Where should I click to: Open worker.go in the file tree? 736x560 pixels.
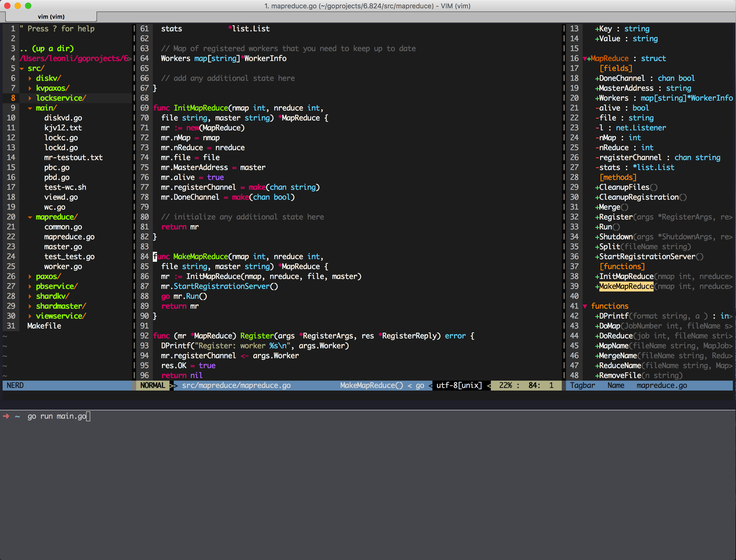click(x=63, y=267)
